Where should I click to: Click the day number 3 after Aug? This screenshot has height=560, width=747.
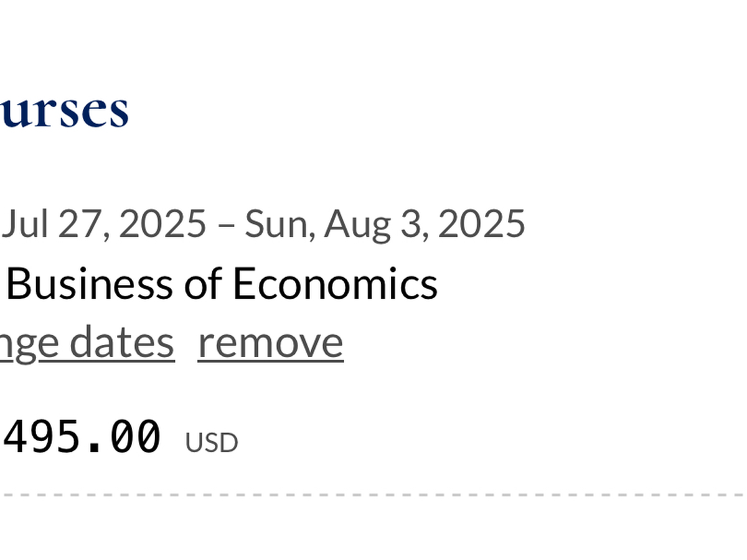(411, 223)
